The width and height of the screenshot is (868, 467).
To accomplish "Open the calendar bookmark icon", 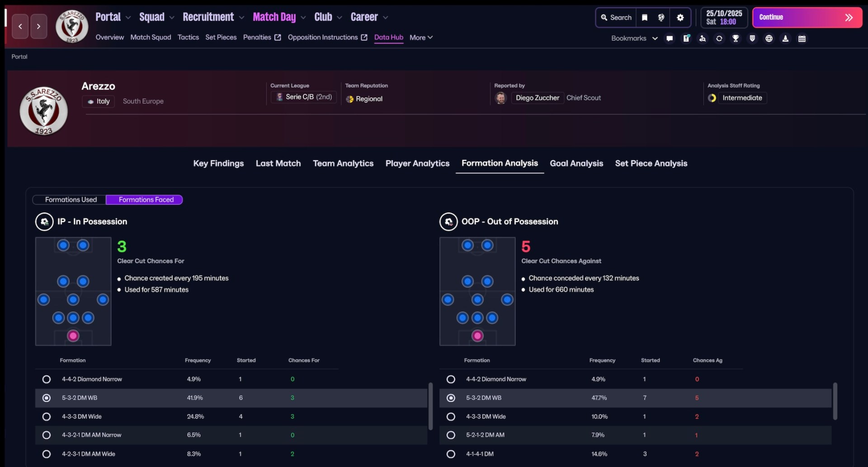I will (802, 38).
